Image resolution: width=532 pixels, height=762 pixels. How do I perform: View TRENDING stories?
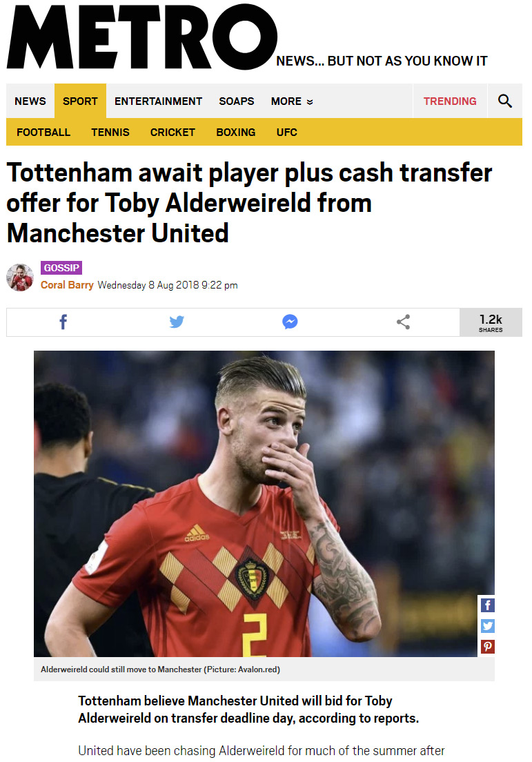pyautogui.click(x=450, y=101)
